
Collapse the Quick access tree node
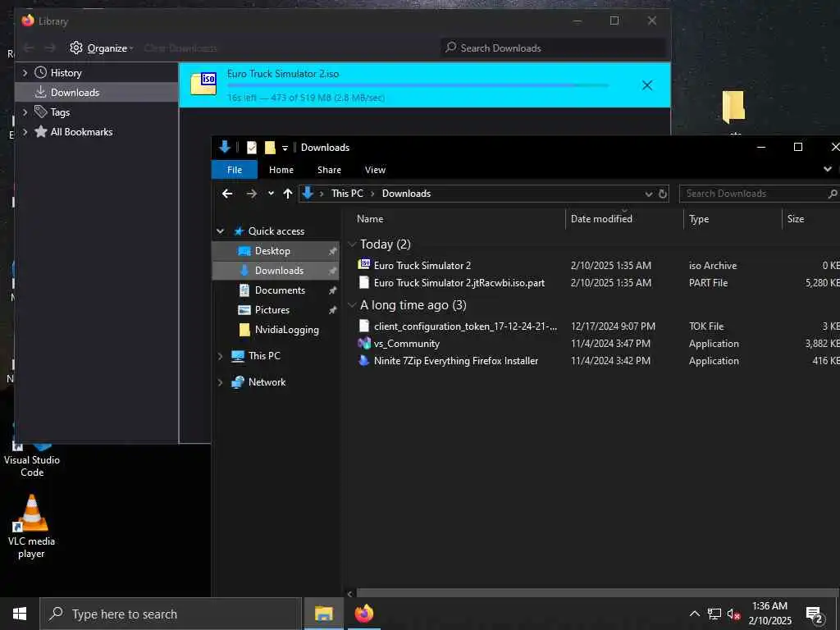tap(220, 231)
